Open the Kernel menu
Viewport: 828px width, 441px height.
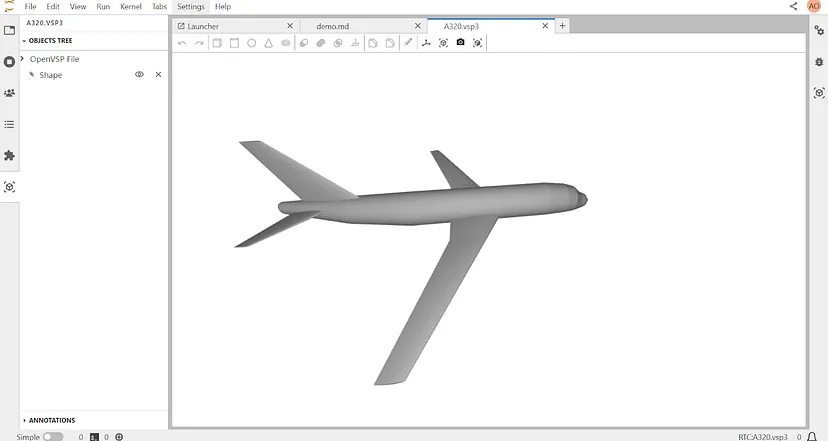click(130, 7)
